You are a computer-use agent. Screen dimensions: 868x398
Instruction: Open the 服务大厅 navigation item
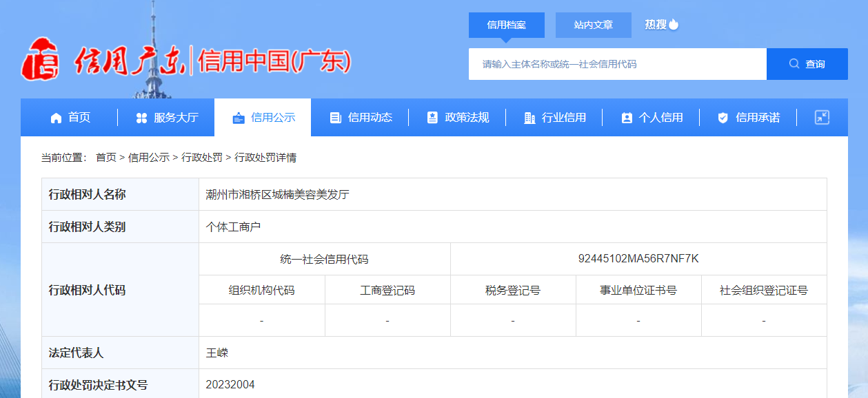tap(167, 118)
